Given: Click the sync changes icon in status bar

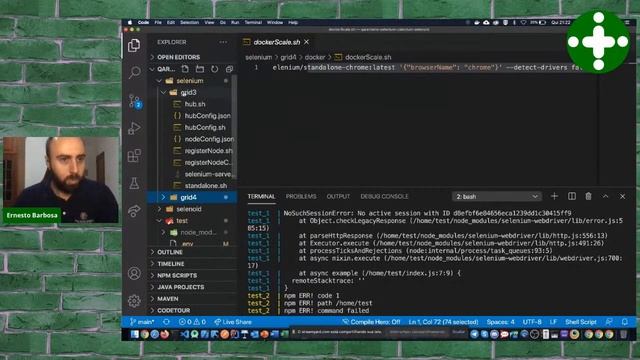Looking at the screenshot, I should point(167,322).
